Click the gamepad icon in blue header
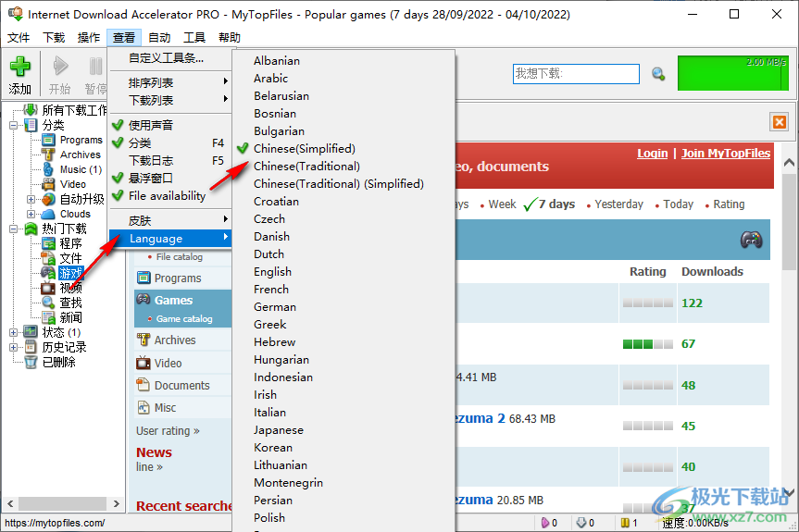Viewport: 799px width, 532px height. (x=751, y=240)
